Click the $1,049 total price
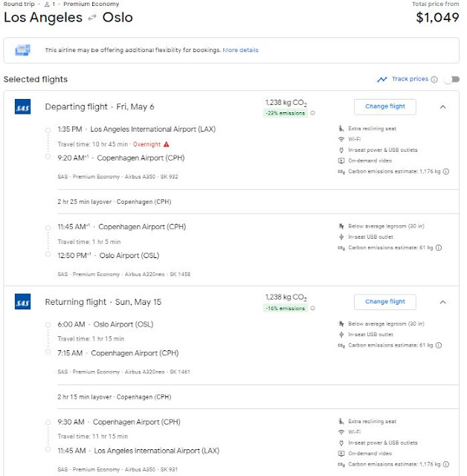 click(x=437, y=18)
